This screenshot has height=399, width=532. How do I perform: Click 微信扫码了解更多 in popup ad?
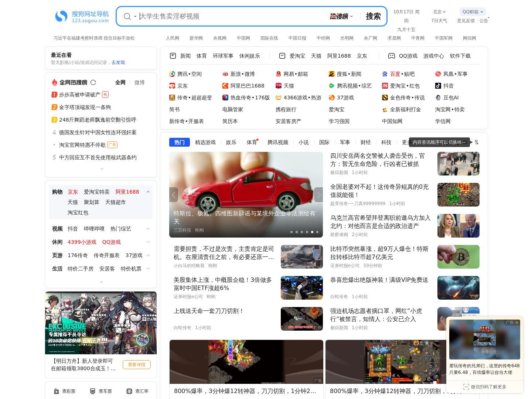coord(485,387)
